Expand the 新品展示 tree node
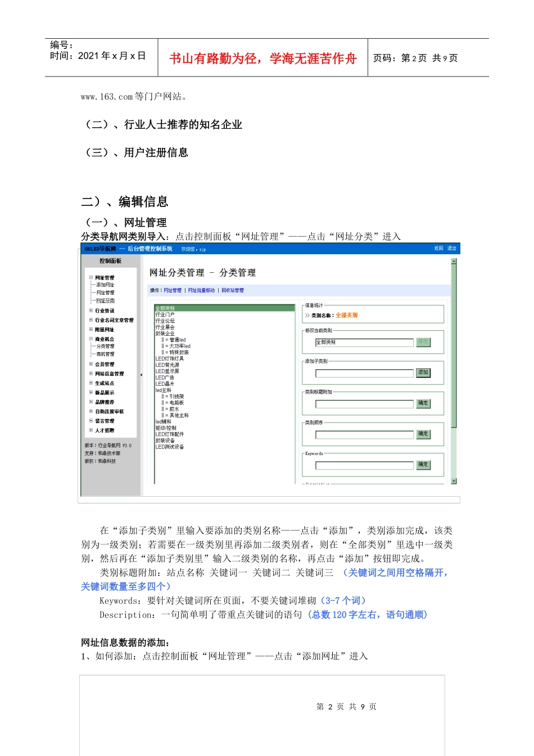The image size is (534, 756). 91,393
